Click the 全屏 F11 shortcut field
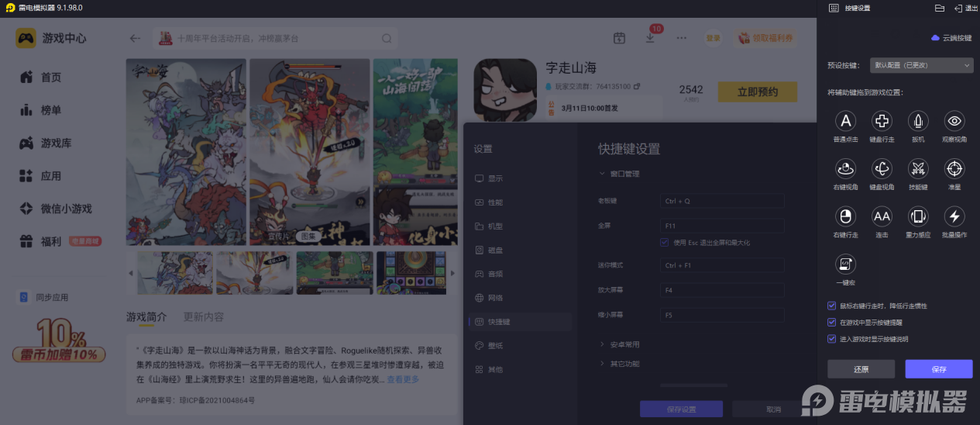Image resolution: width=980 pixels, height=425 pixels. pyautogui.click(x=722, y=226)
